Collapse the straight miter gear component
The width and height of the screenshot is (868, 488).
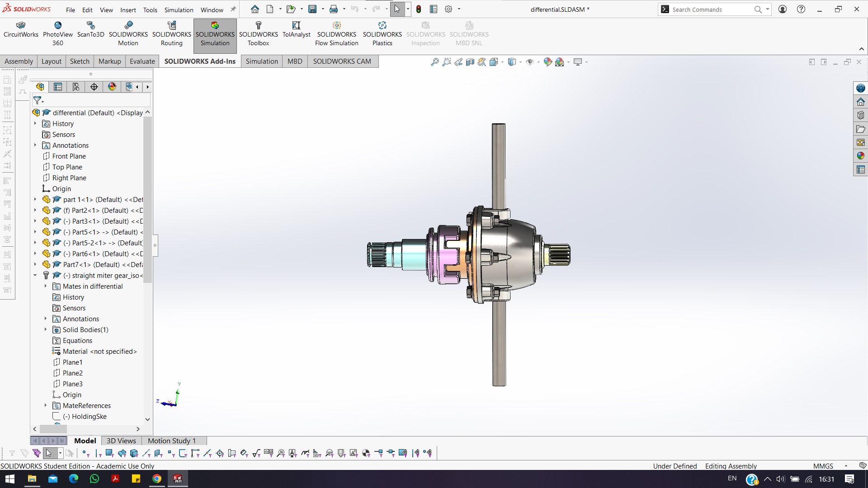[x=35, y=275]
